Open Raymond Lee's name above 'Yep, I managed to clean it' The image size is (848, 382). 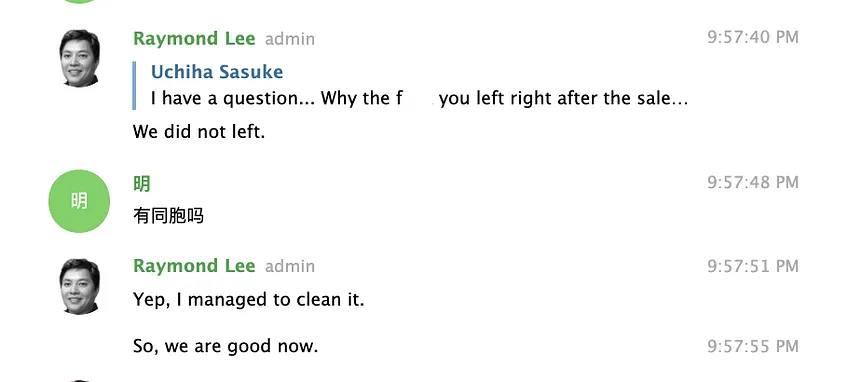[194, 266]
